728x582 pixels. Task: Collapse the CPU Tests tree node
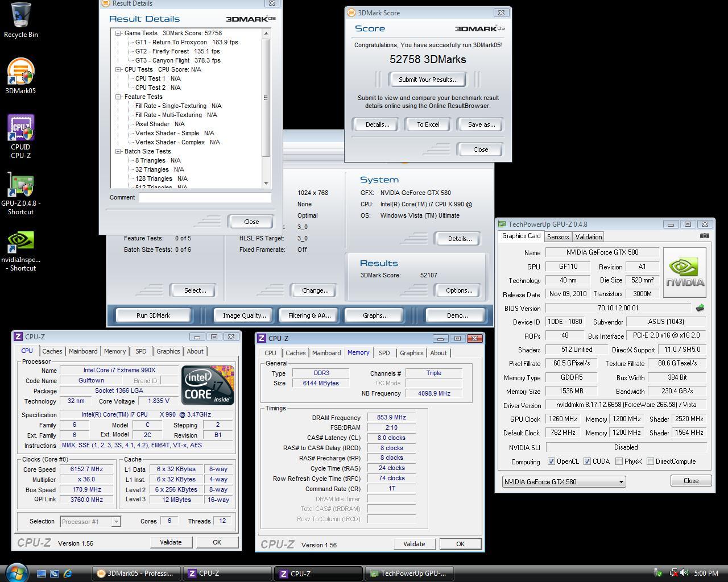coord(118,69)
